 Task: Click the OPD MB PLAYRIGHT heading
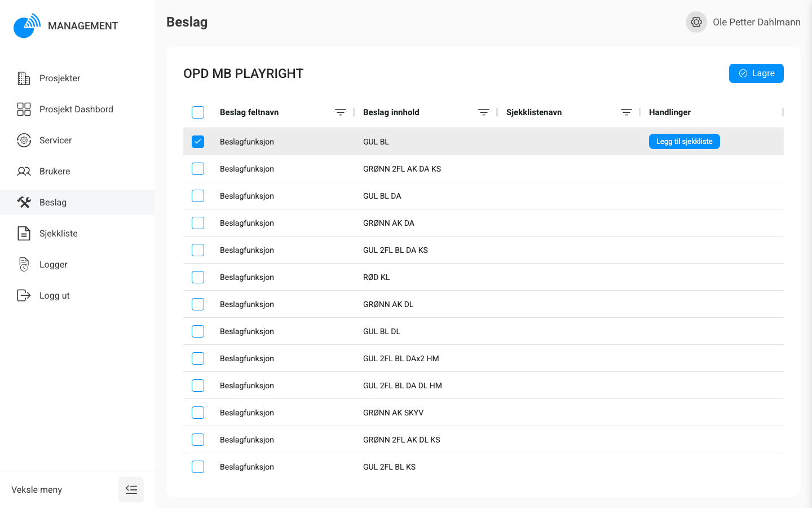tap(244, 73)
